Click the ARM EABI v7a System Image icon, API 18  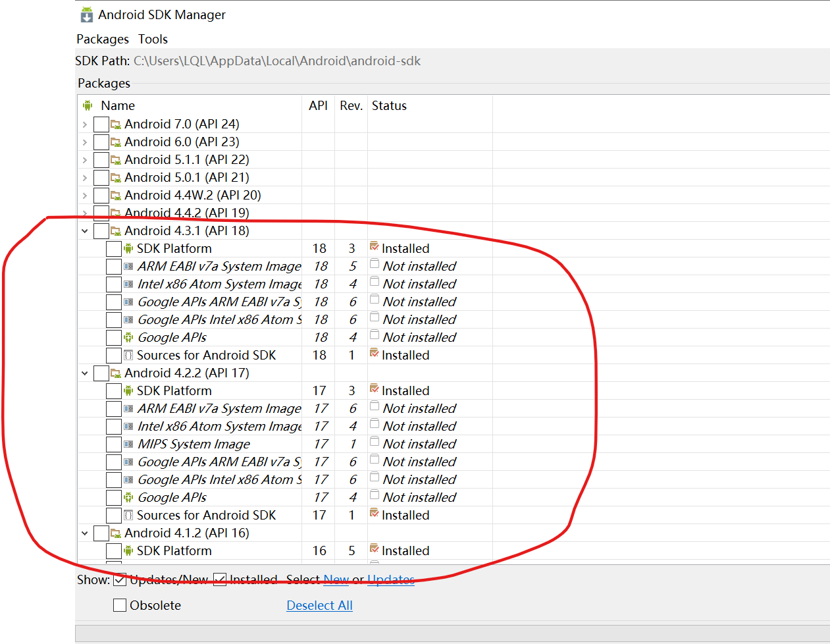pos(128,266)
